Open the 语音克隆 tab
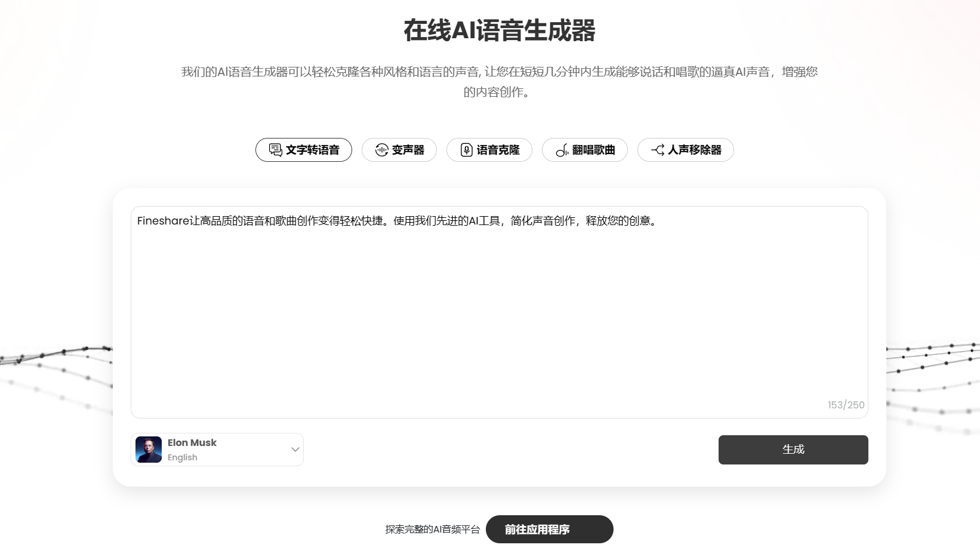 (x=489, y=150)
